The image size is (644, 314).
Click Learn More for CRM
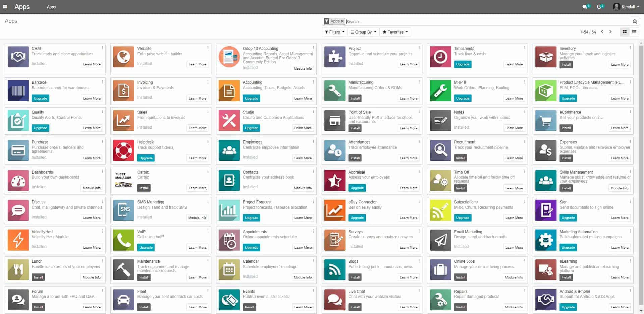[x=92, y=64]
